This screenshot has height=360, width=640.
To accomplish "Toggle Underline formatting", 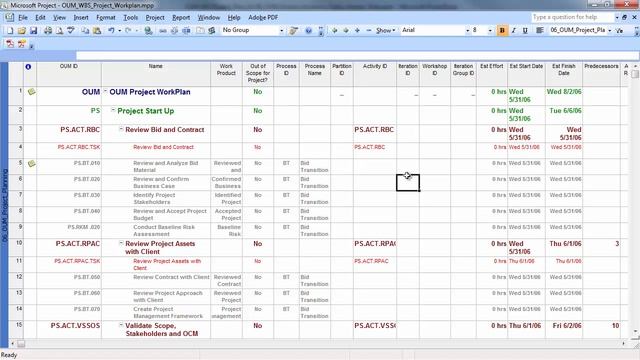I will pos(525,31).
